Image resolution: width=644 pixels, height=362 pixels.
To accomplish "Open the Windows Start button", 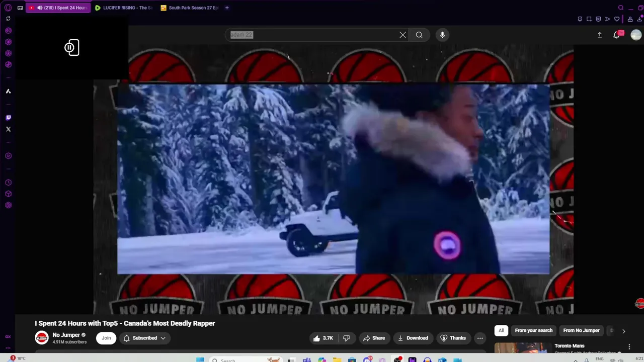I will (200, 359).
